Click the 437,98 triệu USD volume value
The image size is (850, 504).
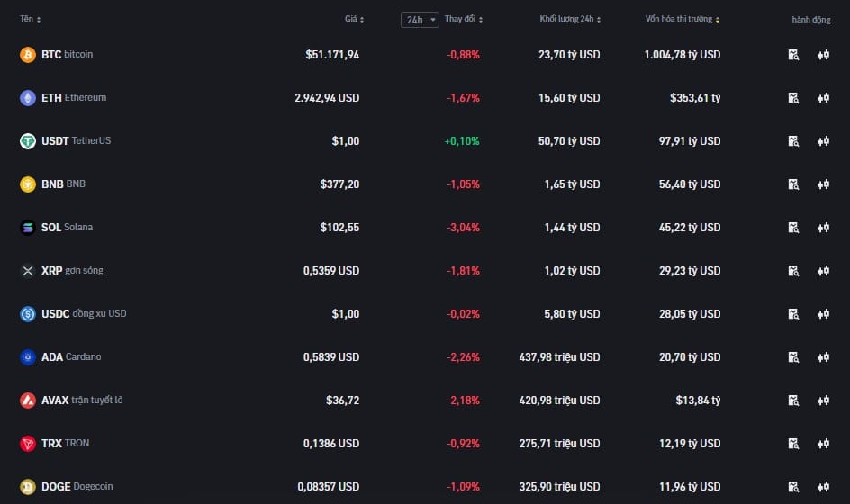(x=559, y=357)
